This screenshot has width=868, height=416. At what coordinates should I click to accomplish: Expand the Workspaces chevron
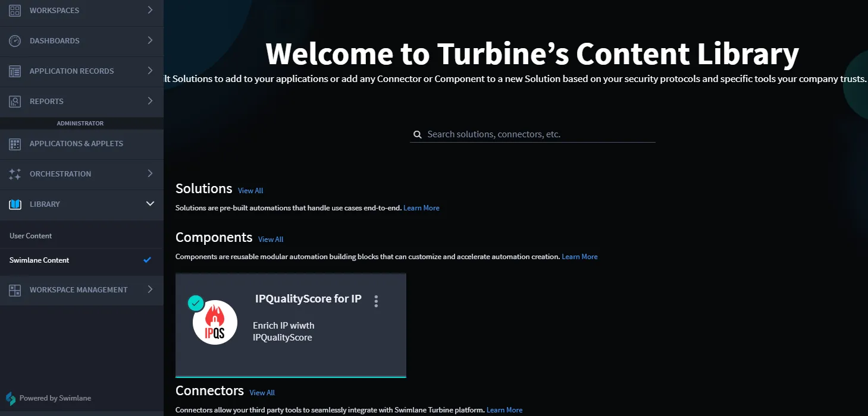[150, 10]
